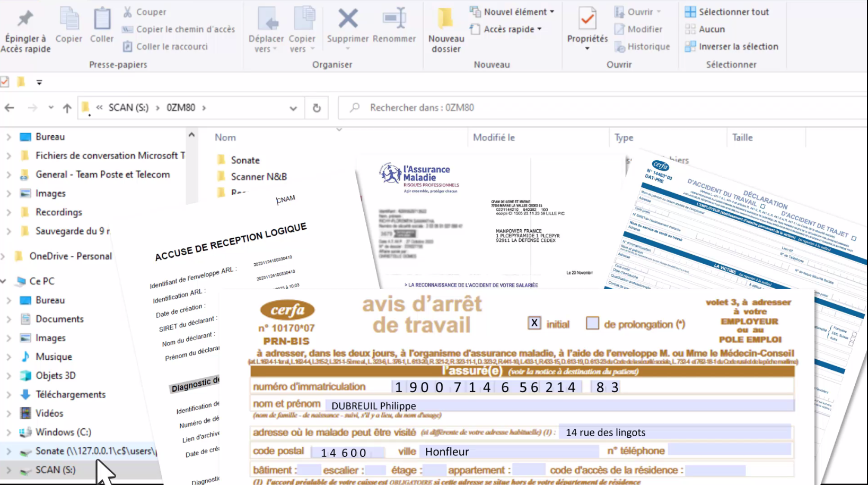Go up one folder level arrow
This screenshot has width=868, height=485.
click(x=67, y=108)
